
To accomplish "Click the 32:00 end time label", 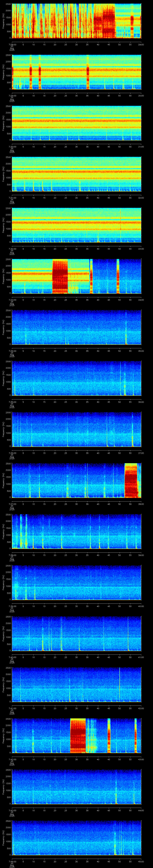I will pyautogui.click(x=141, y=198).
